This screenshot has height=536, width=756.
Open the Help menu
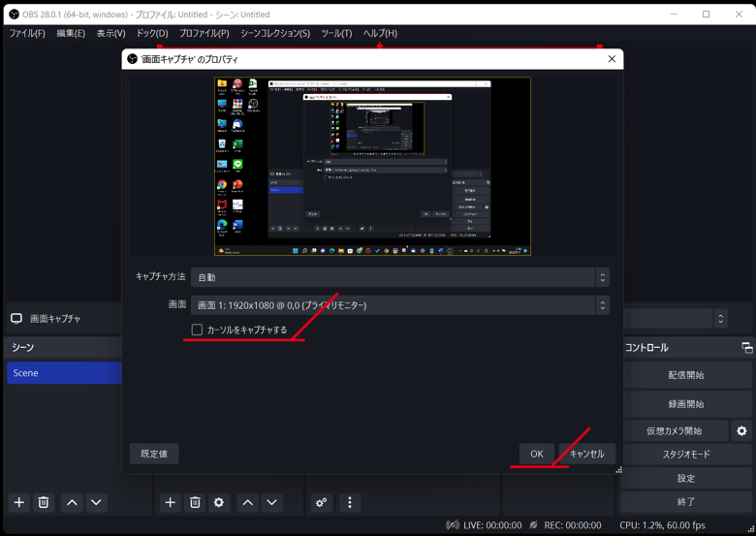380,33
